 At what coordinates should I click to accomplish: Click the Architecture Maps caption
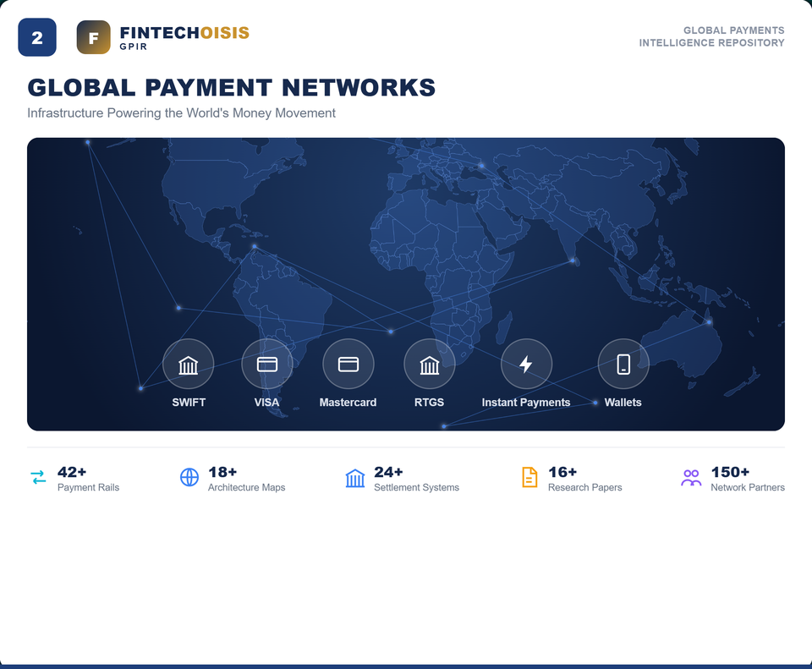(246, 487)
